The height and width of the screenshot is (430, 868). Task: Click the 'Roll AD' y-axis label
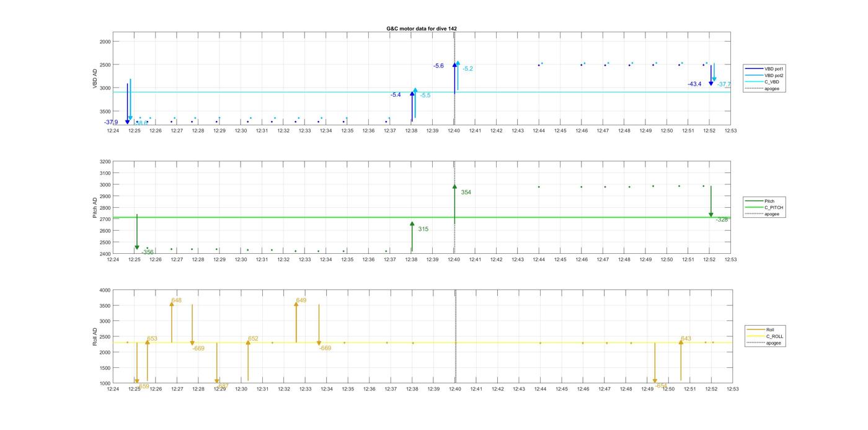[x=95, y=337]
